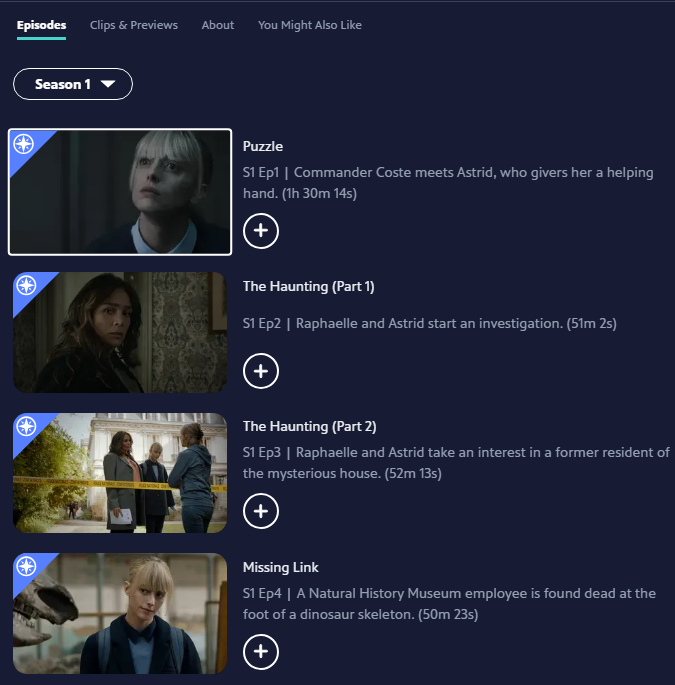Open the Clips & Previews tab

134,25
